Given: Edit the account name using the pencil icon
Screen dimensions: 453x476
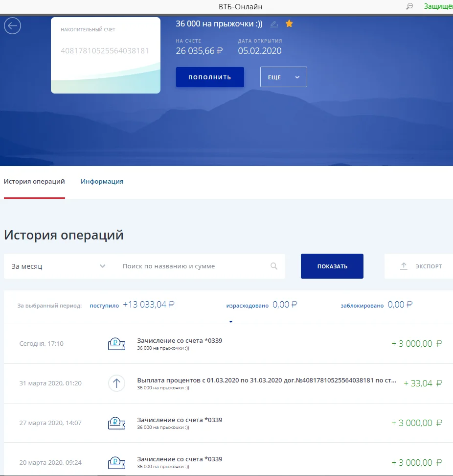Looking at the screenshot, I should coord(274,23).
